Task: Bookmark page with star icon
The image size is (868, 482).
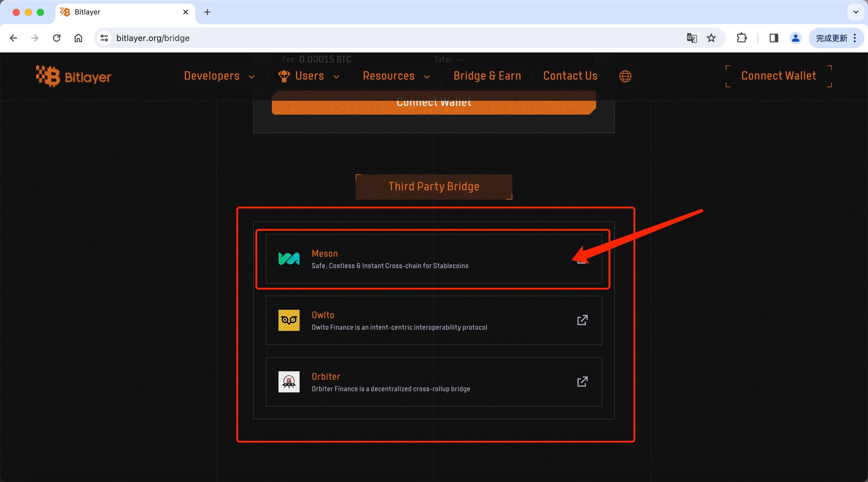Action: coord(711,38)
